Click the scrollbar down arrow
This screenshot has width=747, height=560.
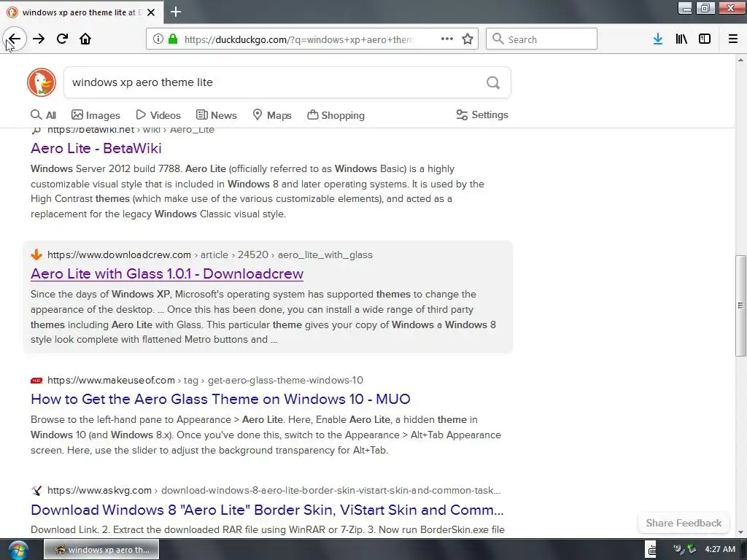tap(740, 532)
